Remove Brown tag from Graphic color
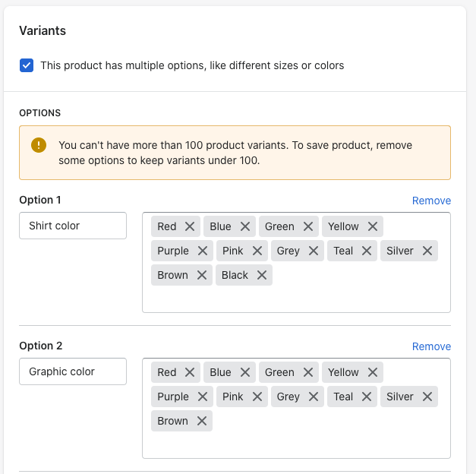Viewport: 476px width, 474px height. (202, 421)
